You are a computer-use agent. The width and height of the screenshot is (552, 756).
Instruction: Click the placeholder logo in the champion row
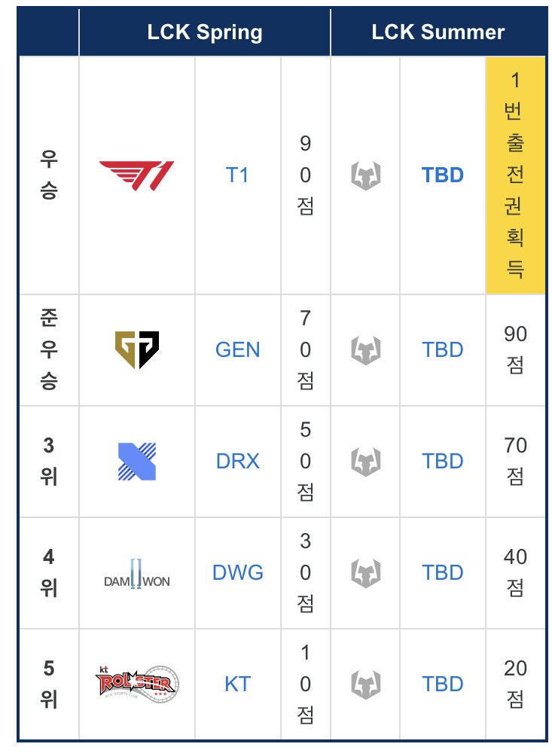click(366, 175)
